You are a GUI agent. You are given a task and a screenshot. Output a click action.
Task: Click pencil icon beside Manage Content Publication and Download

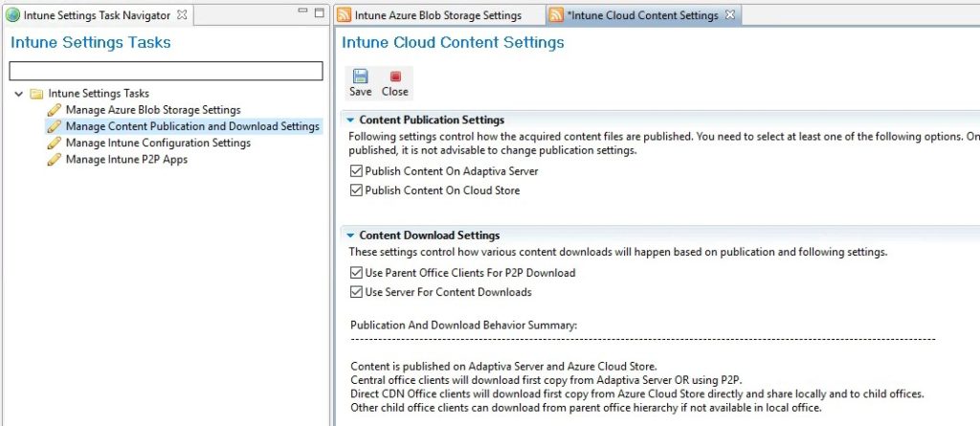pos(55,126)
